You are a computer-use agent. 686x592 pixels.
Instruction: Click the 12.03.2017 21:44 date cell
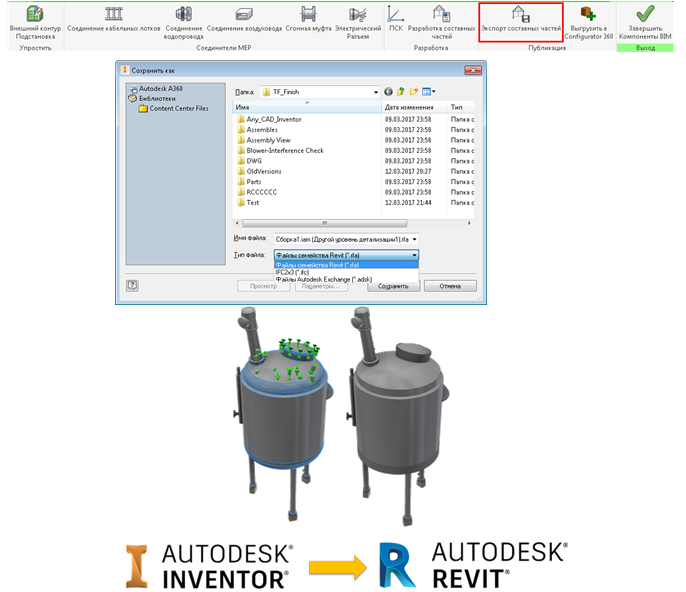click(x=408, y=203)
